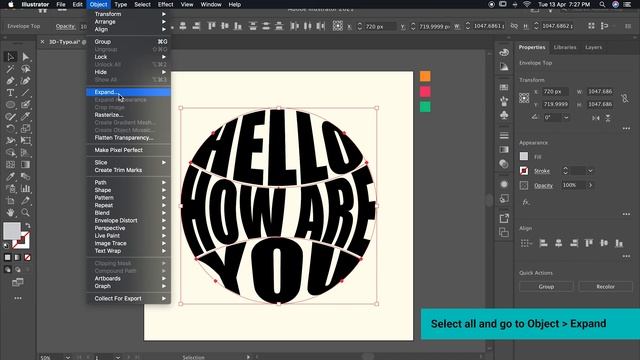
Task: Click the X position field in Properties
Action: pyautogui.click(x=555, y=91)
